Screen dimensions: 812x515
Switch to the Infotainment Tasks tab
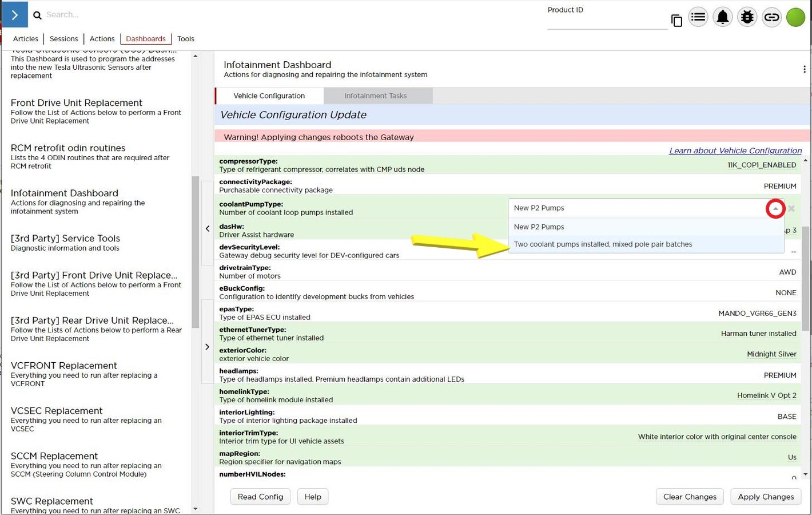(x=376, y=96)
